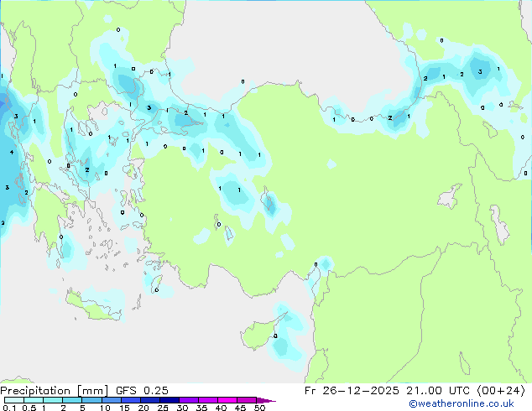Screen dimensions: 532x411
Task: Select legend swatch between 20 and 25
Action: click(149, 400)
